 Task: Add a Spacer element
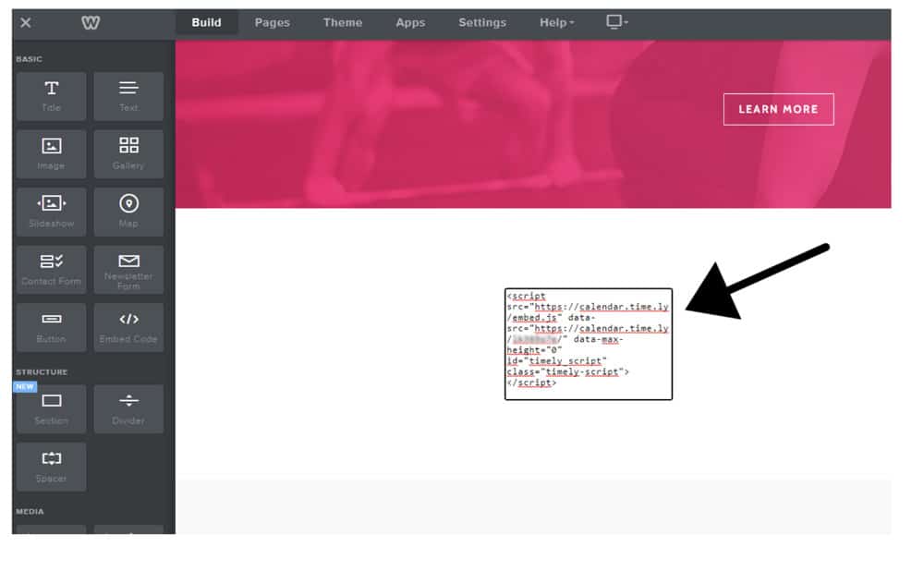[51, 466]
